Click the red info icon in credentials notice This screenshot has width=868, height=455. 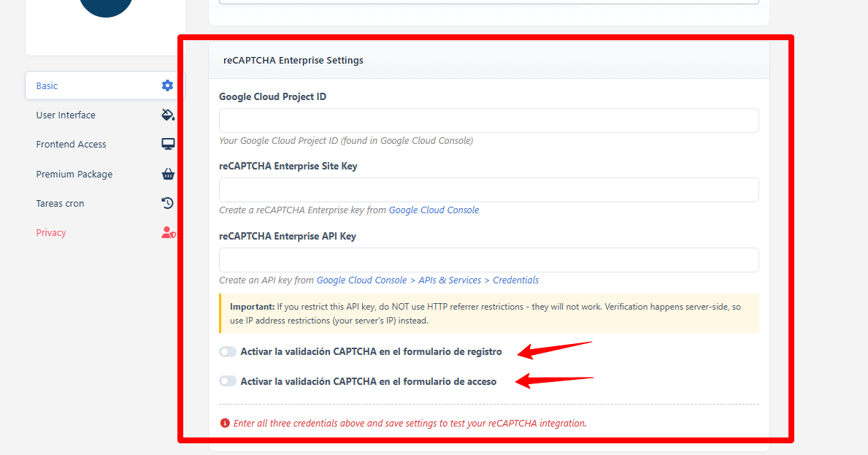click(x=225, y=423)
